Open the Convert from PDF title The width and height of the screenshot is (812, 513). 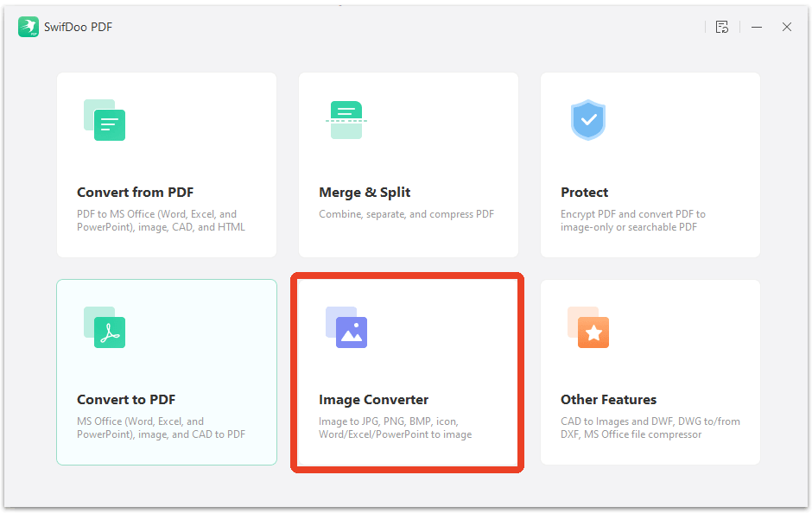coord(135,193)
